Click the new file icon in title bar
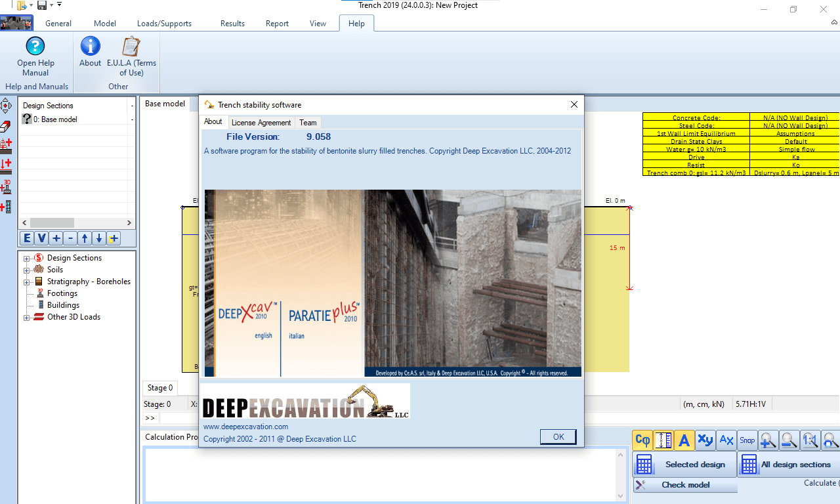 pyautogui.click(x=22, y=5)
